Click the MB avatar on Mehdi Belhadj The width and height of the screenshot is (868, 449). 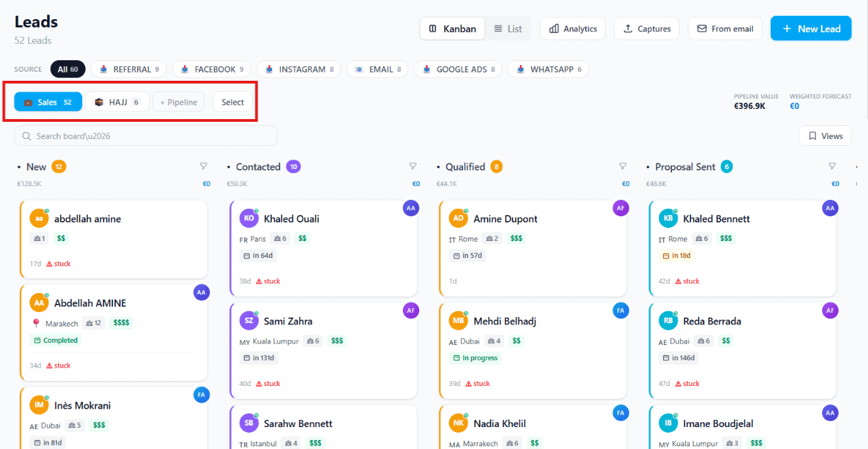click(458, 320)
